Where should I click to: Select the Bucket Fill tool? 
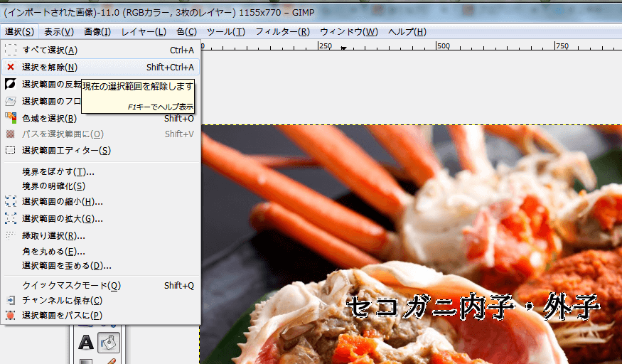pos(108,342)
